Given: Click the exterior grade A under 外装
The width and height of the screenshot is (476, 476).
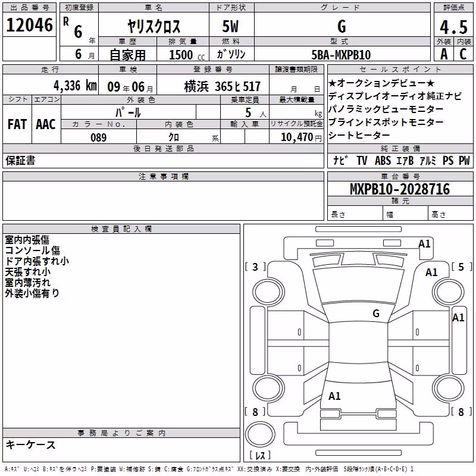Looking at the screenshot, I should pyautogui.click(x=444, y=54).
